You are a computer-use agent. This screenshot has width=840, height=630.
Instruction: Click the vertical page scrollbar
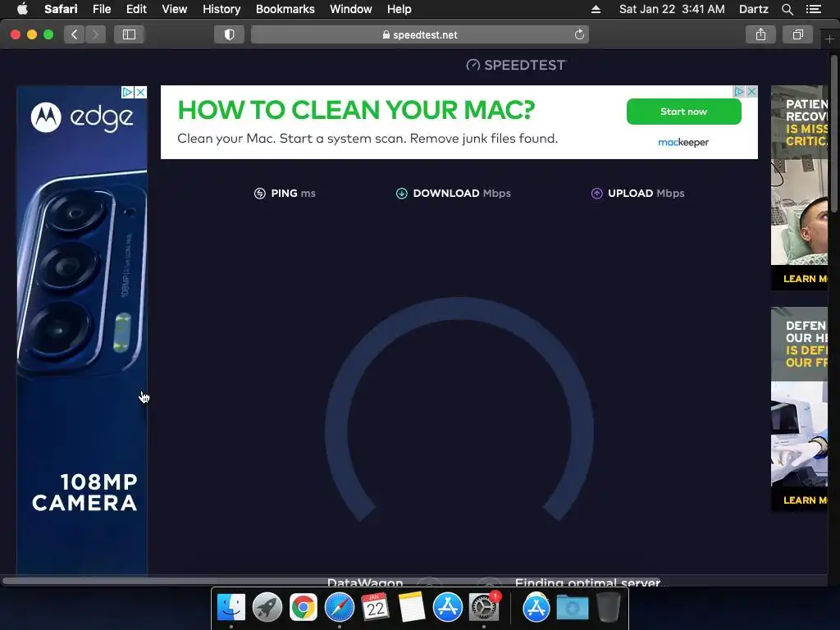coord(834,134)
